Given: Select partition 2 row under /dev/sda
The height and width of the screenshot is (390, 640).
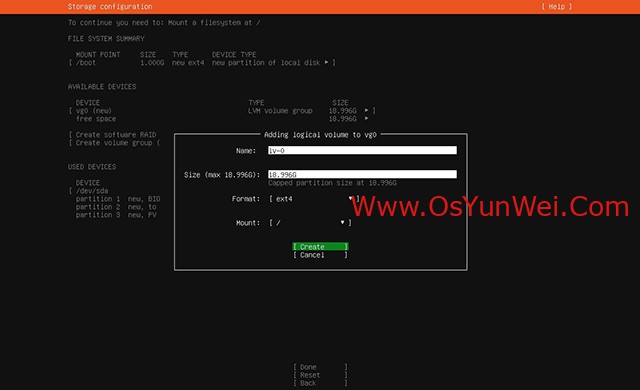Looking at the screenshot, I should coord(116,207).
